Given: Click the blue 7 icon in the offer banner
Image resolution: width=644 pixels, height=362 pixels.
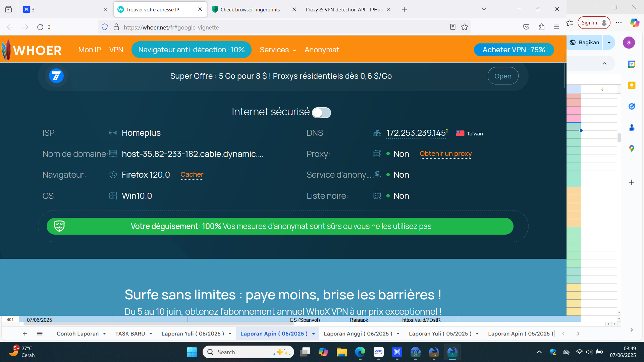Looking at the screenshot, I should click(56, 76).
